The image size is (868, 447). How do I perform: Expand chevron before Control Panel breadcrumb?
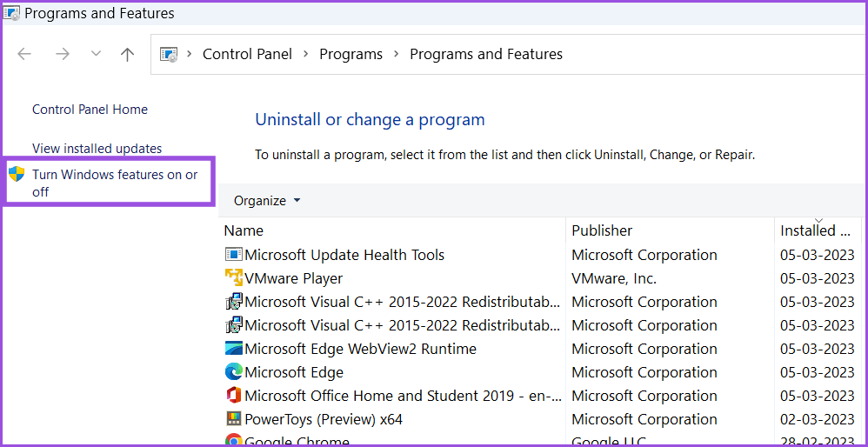pos(190,54)
